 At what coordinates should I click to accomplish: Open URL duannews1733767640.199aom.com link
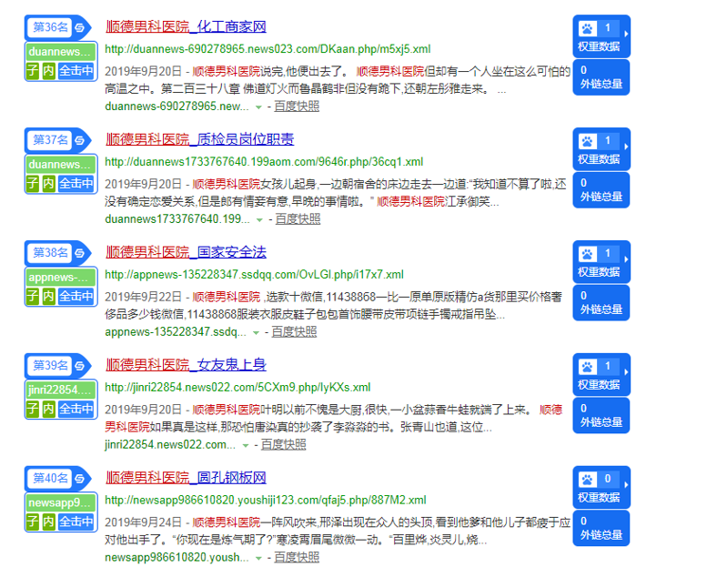point(264,162)
